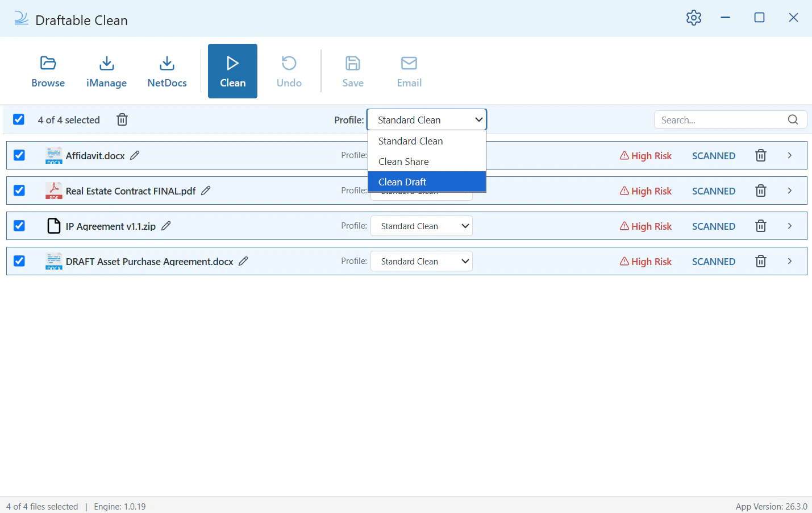Expand DRAFT Asset Purchase Agreement details chevron

(x=790, y=261)
